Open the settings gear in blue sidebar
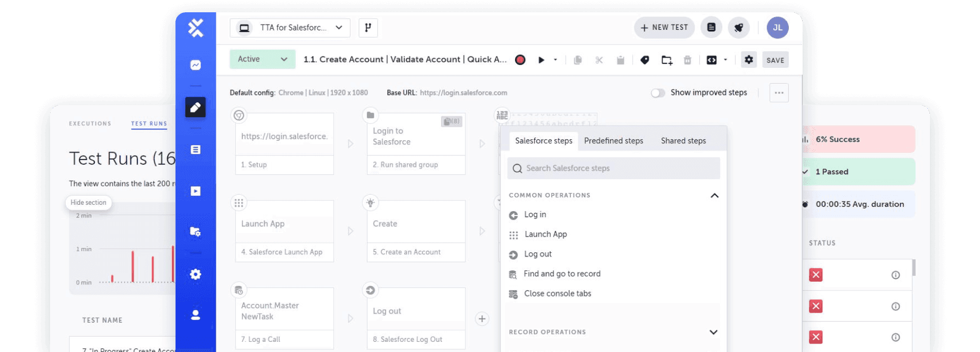Image resolution: width=980 pixels, height=352 pixels. click(195, 274)
